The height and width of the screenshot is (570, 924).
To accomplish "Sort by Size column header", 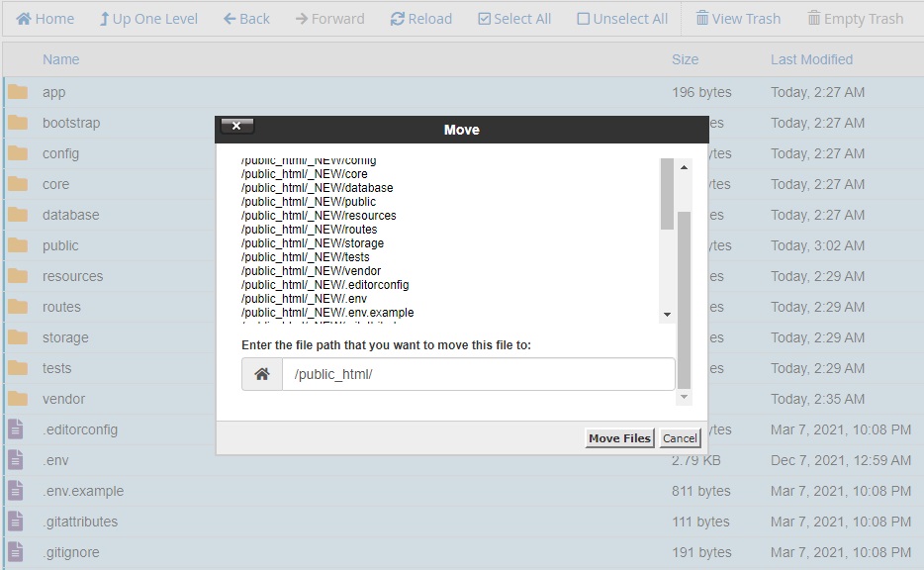I will [x=685, y=59].
